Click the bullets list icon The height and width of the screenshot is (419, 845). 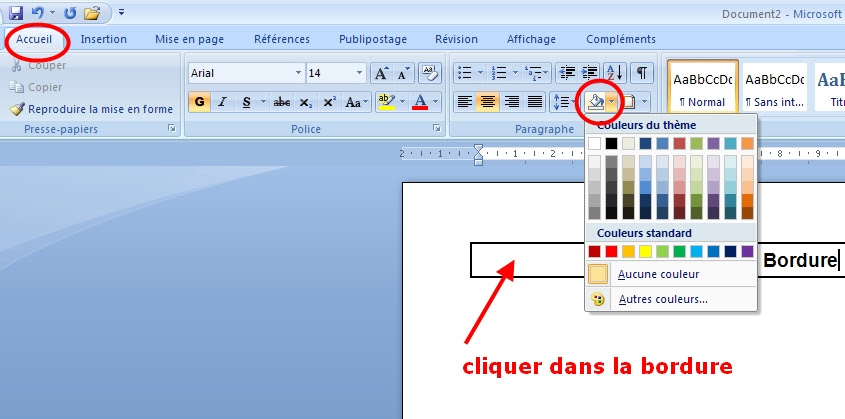point(465,73)
